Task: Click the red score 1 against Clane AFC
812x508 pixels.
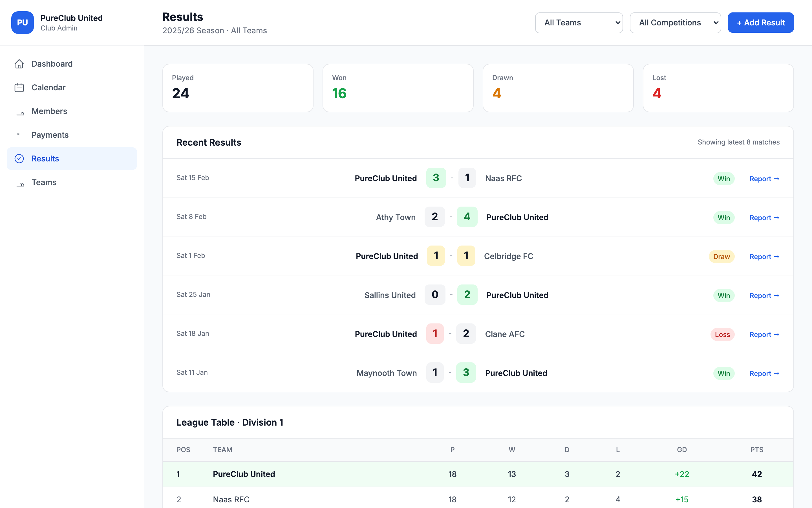Action: coord(435,334)
